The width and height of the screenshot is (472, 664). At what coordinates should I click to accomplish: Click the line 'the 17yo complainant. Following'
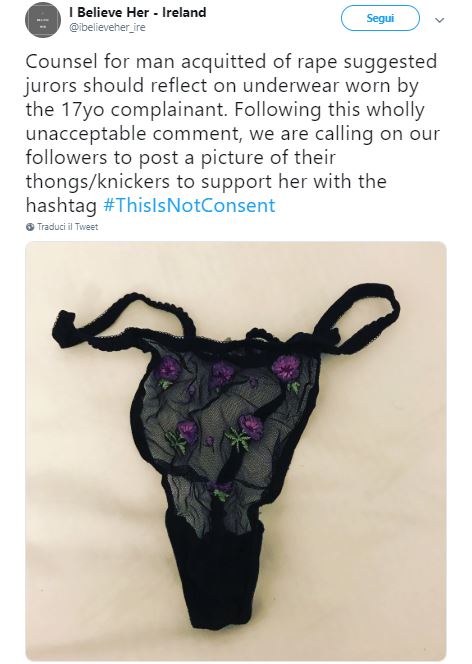[x=225, y=110]
